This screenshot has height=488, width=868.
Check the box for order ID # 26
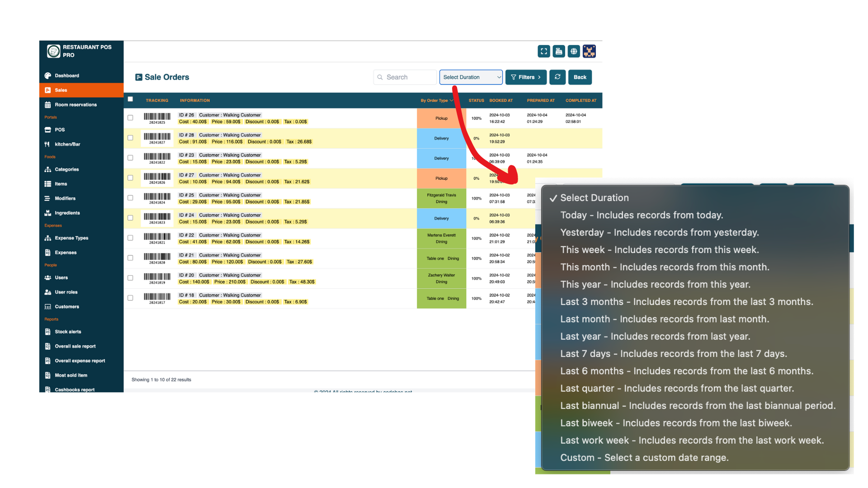point(130,118)
